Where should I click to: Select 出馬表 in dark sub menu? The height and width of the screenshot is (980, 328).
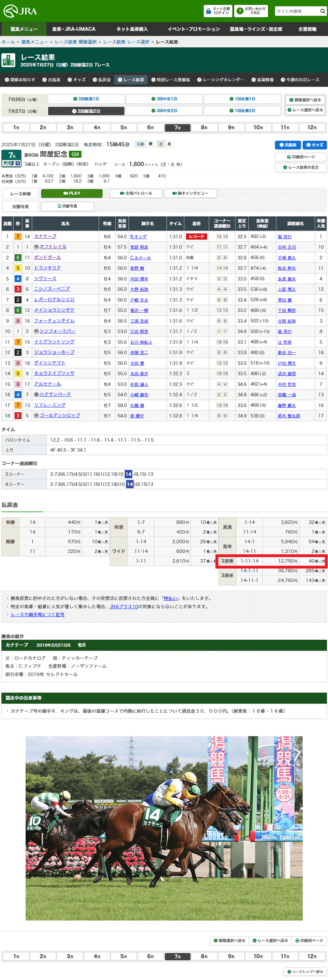click(x=51, y=80)
